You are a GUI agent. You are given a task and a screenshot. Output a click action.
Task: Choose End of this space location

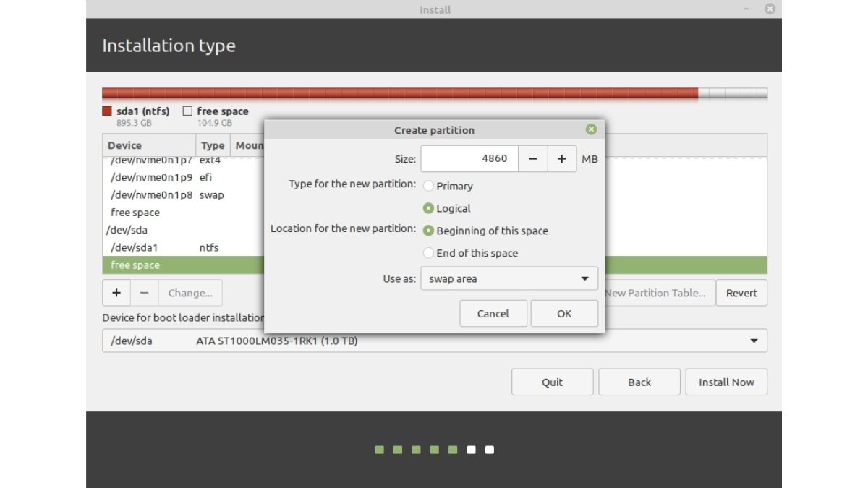(x=428, y=252)
